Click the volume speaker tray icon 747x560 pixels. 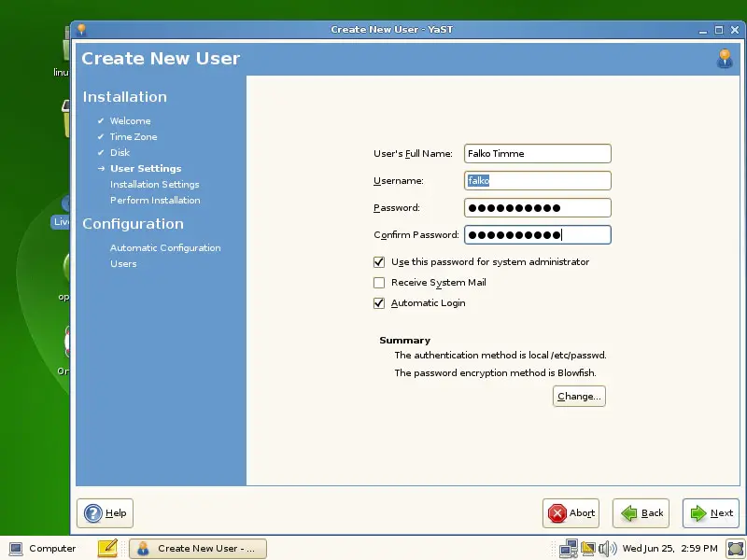(x=607, y=549)
